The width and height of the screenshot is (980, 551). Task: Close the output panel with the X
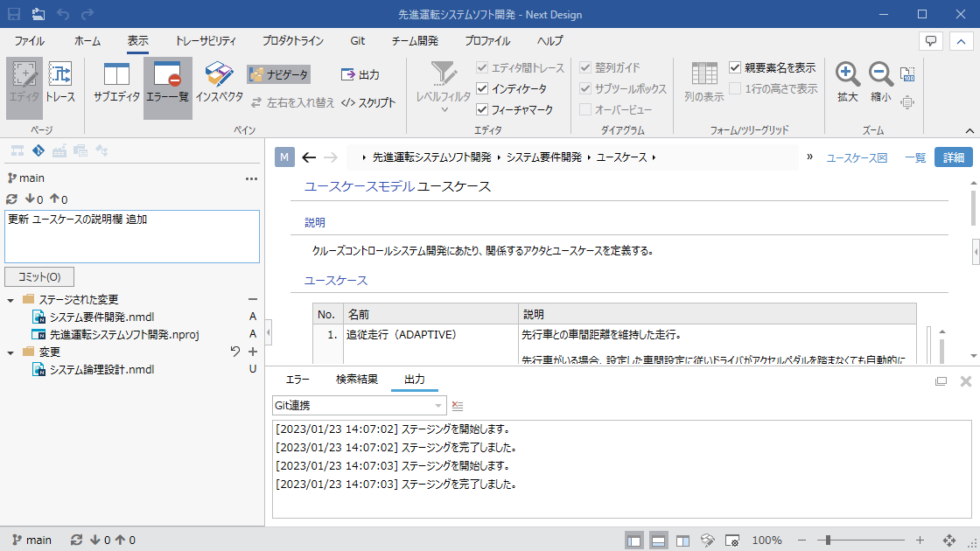coord(966,381)
